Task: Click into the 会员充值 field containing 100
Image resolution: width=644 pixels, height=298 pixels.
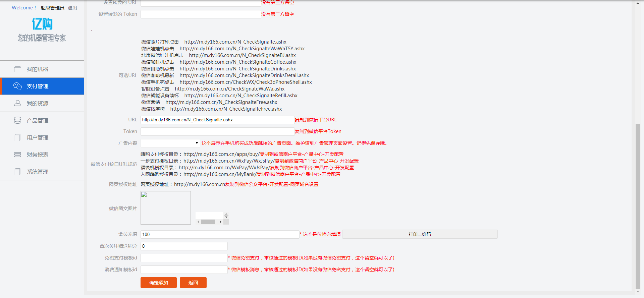Action: pyautogui.click(x=219, y=234)
